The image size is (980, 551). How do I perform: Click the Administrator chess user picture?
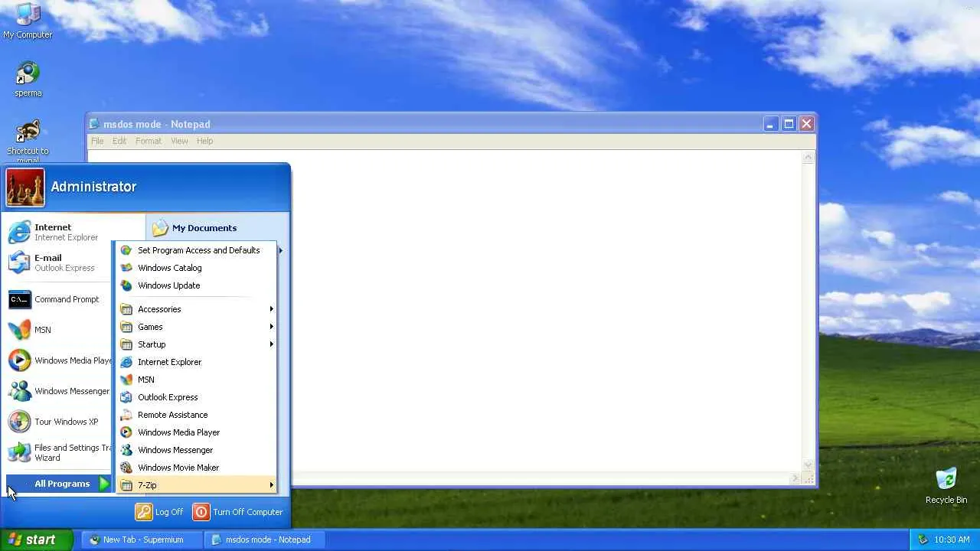pos(25,187)
